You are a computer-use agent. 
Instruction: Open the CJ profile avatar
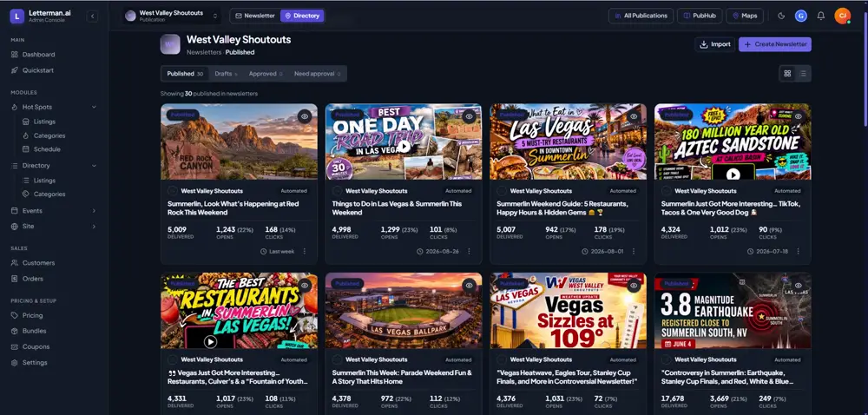click(842, 16)
